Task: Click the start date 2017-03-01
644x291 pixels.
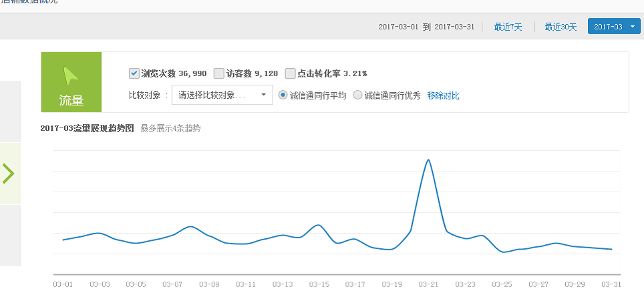Action: click(397, 27)
